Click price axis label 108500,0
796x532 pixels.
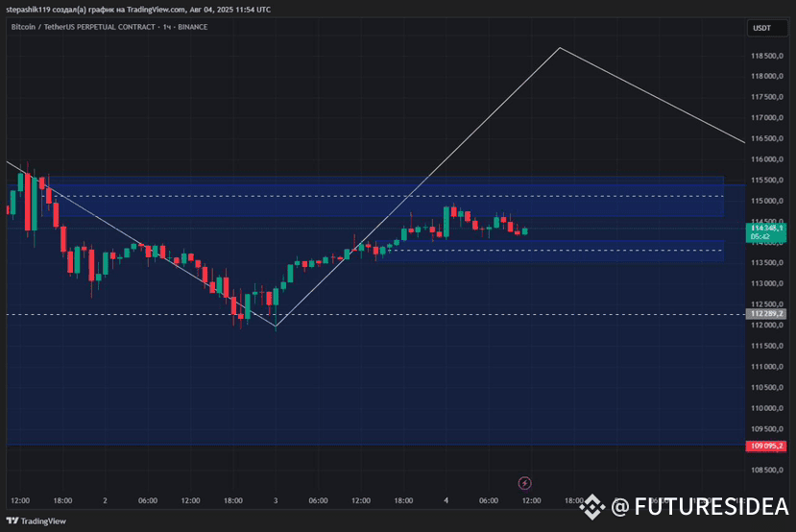767,471
